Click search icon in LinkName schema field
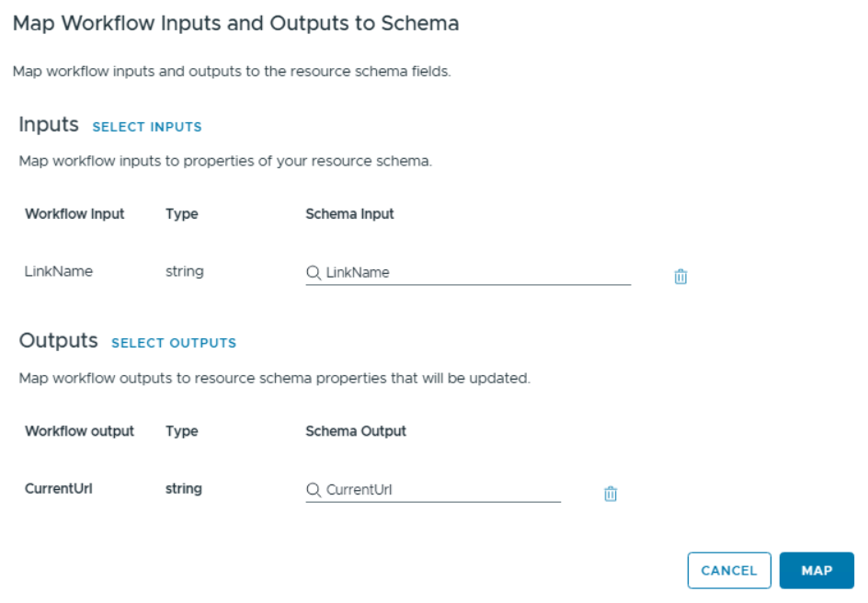 (314, 272)
